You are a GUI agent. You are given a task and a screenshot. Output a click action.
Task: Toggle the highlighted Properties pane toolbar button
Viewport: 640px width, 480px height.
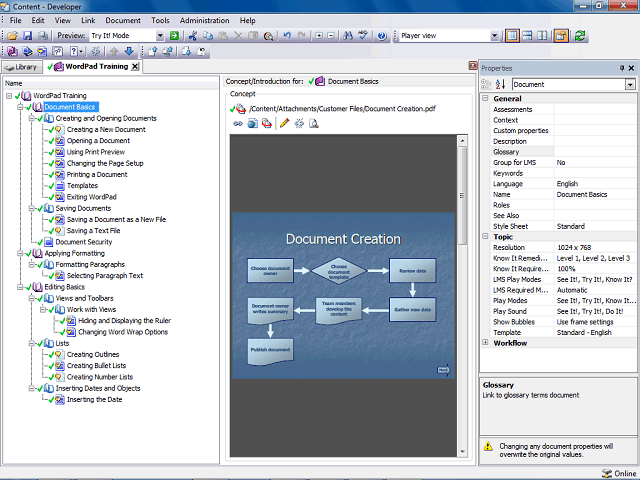click(x=561, y=36)
